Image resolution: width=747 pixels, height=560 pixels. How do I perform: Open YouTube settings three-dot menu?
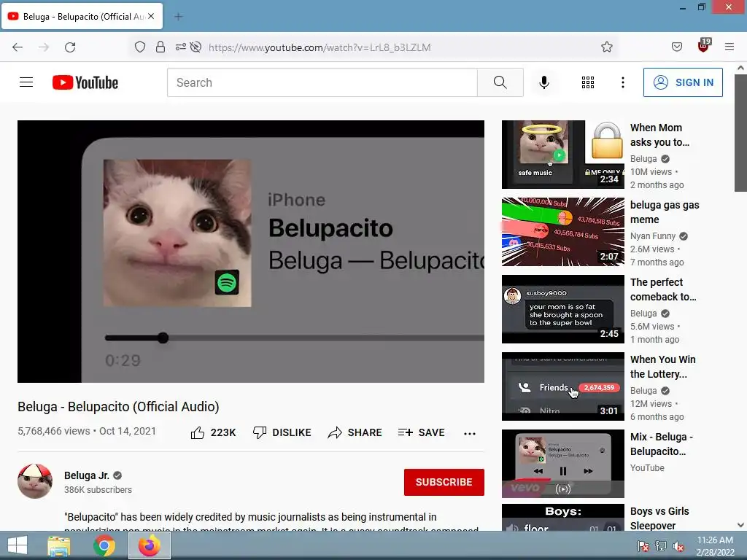(623, 82)
